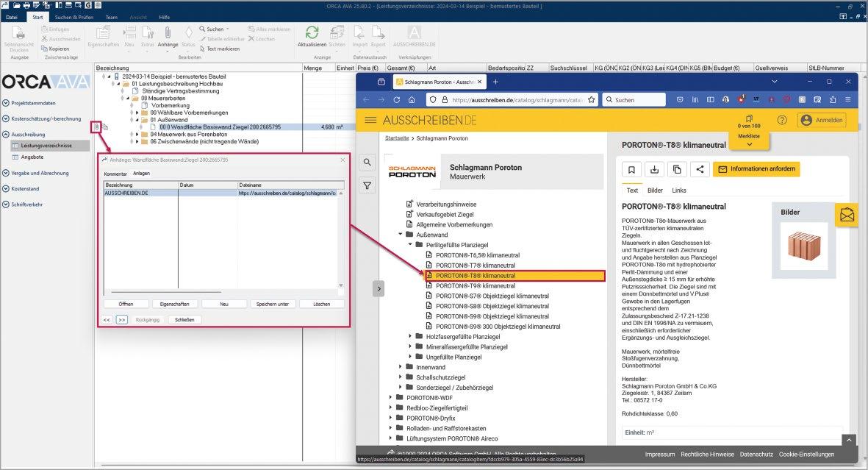The height and width of the screenshot is (470, 868).
Task: Click the copy icon for POROTON-T8
Action: coord(677,170)
